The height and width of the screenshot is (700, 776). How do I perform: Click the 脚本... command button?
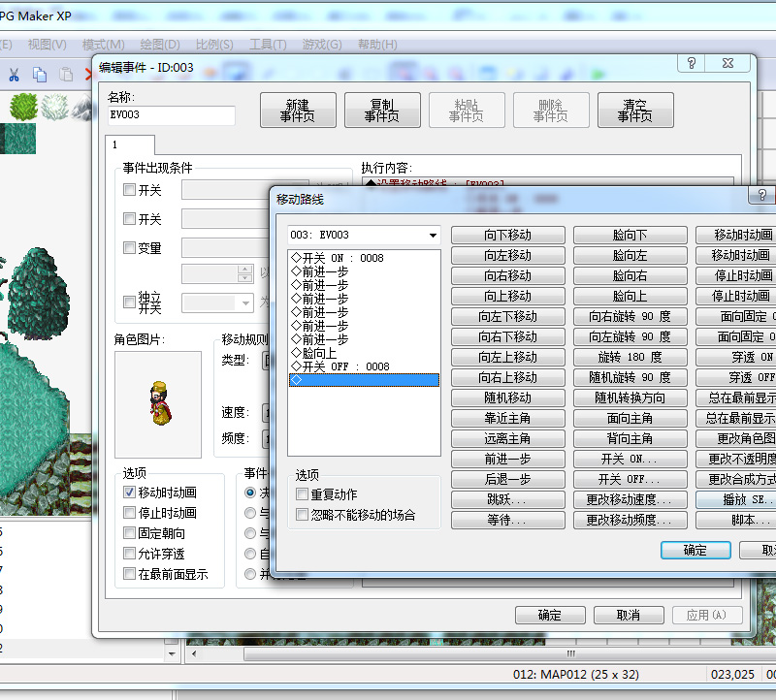pyautogui.click(x=736, y=520)
